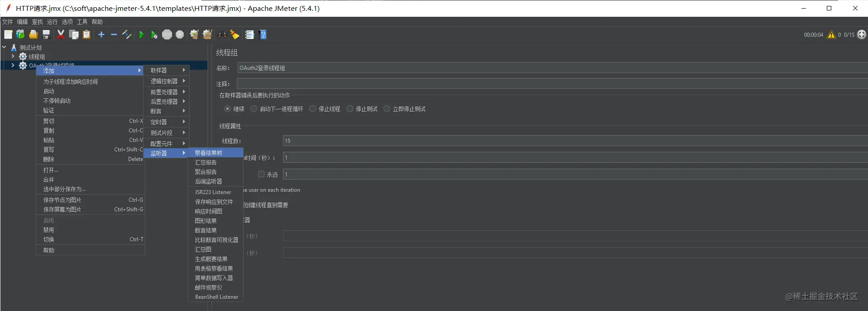The width and height of the screenshot is (868, 311).
Task: Click the Copy icon in toolbar
Action: [x=74, y=34]
